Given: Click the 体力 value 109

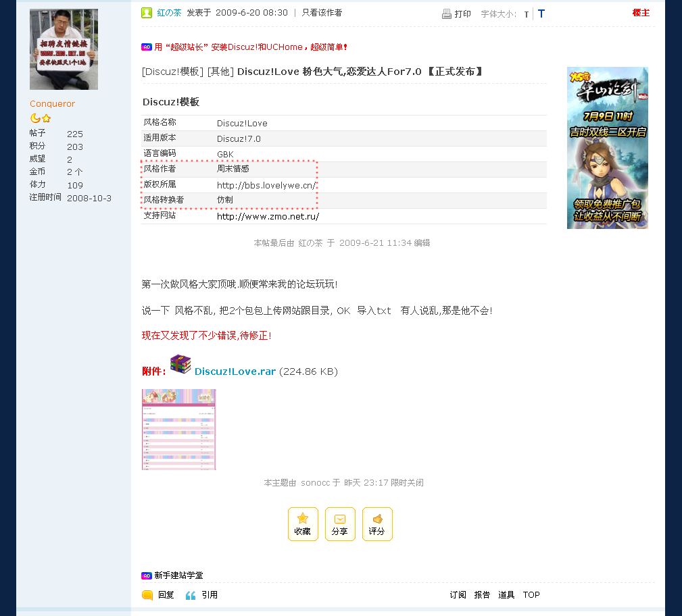Looking at the screenshot, I should (x=75, y=185).
